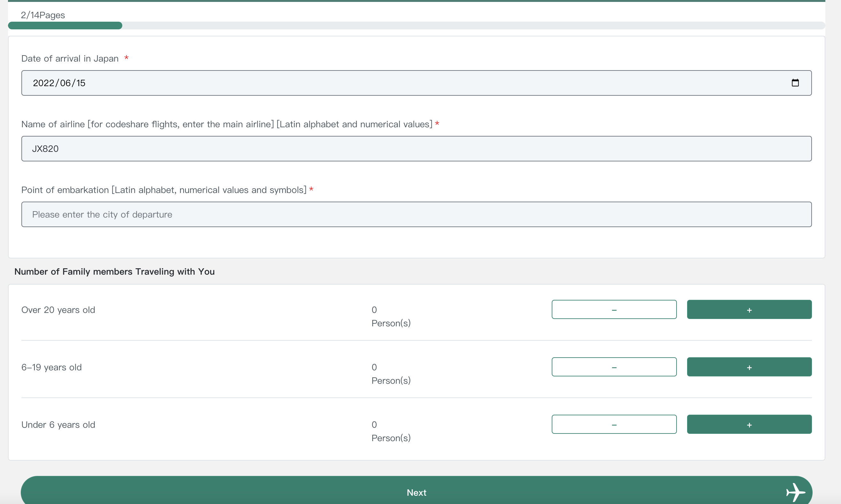Decrease Over 20 years old count
841x504 pixels.
[x=614, y=309]
